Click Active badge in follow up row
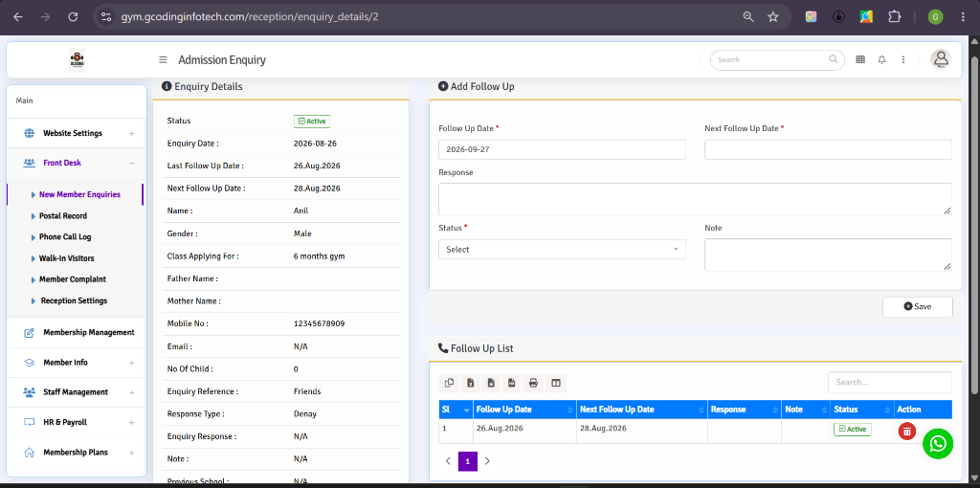The width and height of the screenshot is (980, 488). pyautogui.click(x=852, y=430)
